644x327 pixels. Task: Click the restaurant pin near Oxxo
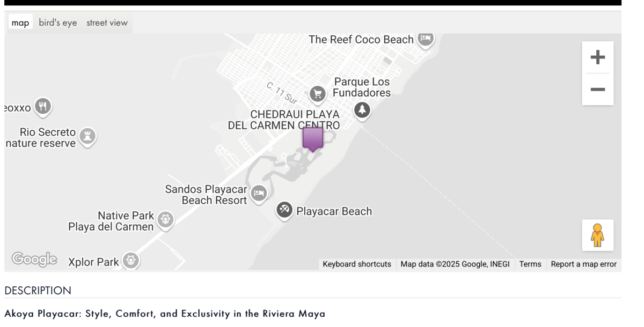[x=43, y=106]
